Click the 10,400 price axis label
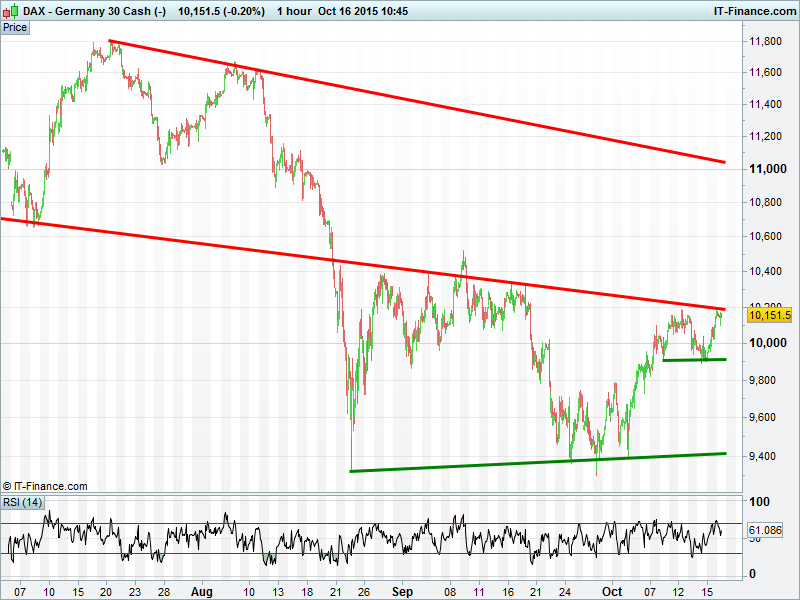 [x=765, y=271]
